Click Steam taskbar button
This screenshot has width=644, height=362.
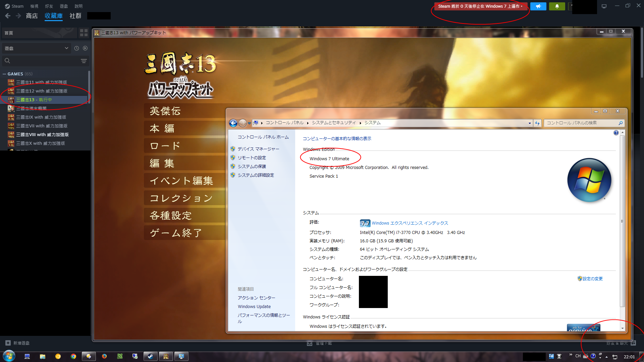[151, 356]
